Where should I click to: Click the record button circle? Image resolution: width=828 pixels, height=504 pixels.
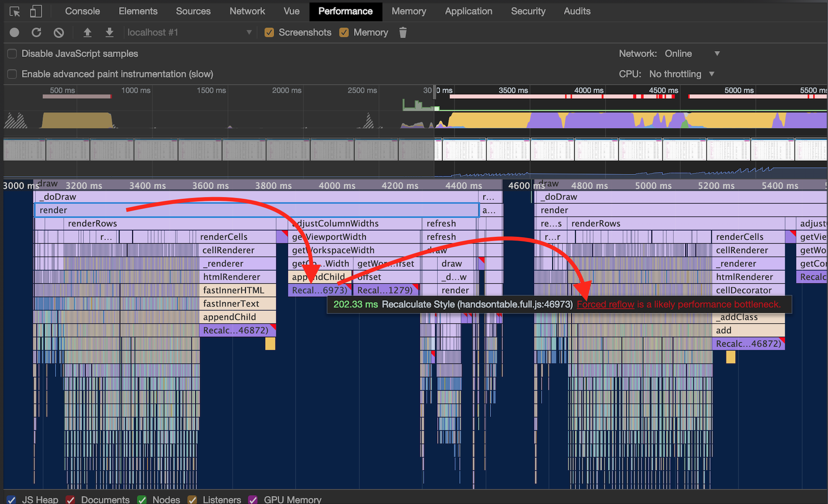click(14, 33)
